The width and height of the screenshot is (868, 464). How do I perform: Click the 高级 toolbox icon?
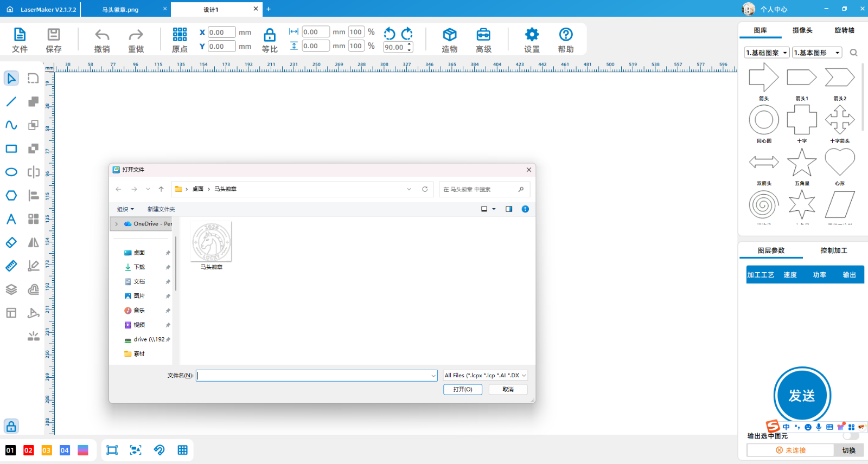483,35
